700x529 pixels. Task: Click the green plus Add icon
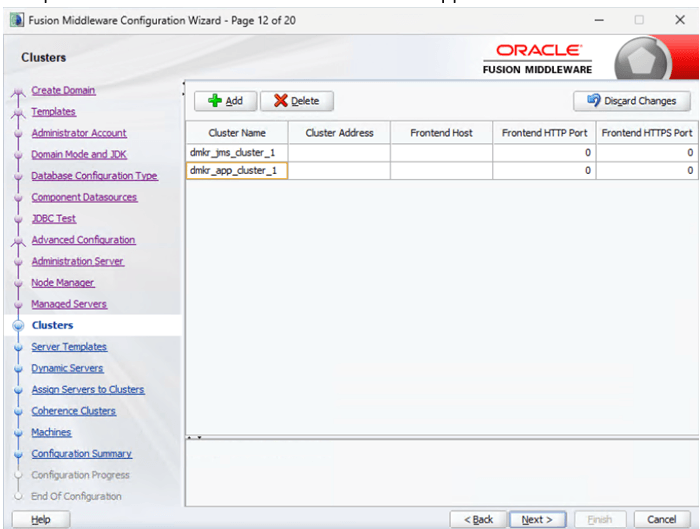(x=215, y=100)
